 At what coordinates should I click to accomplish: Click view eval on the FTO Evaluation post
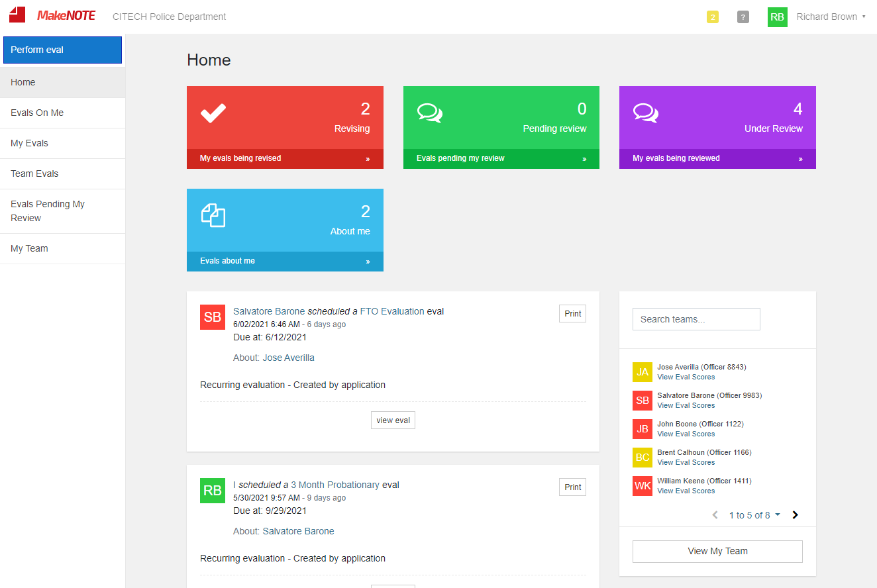click(x=393, y=420)
